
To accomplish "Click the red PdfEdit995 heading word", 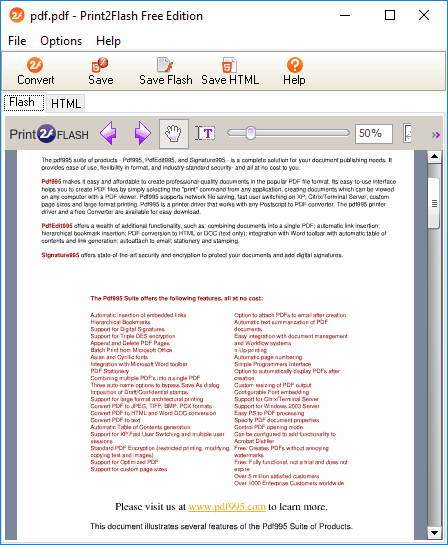I will pos(57,226).
